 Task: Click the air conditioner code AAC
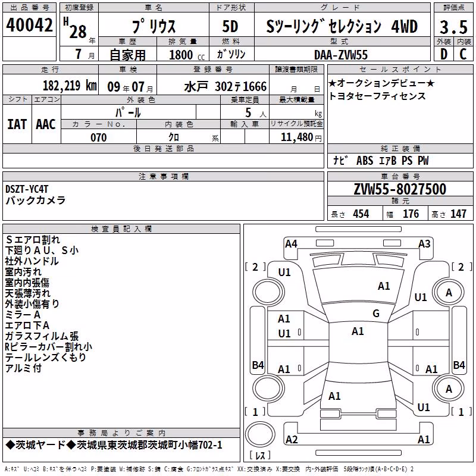tap(46, 124)
